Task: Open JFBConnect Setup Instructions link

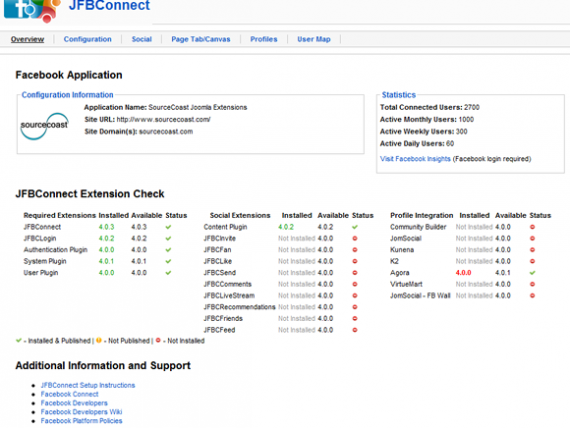Action: 88,385
